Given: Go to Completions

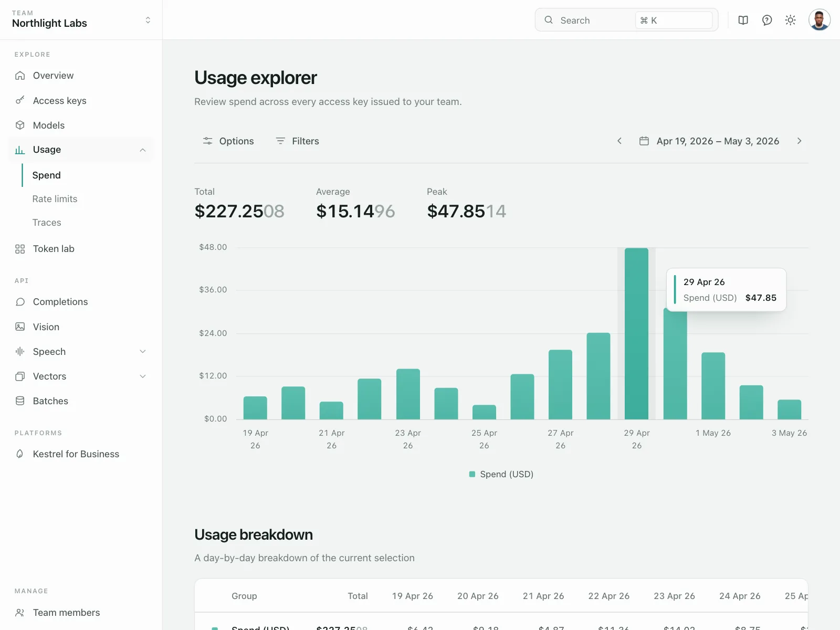Looking at the screenshot, I should (81, 302).
